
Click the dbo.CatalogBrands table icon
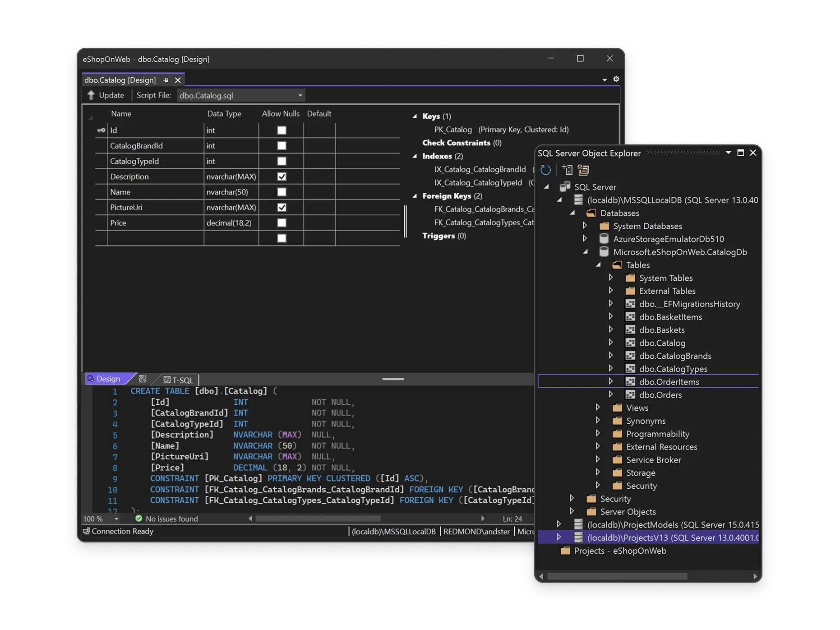(x=630, y=356)
